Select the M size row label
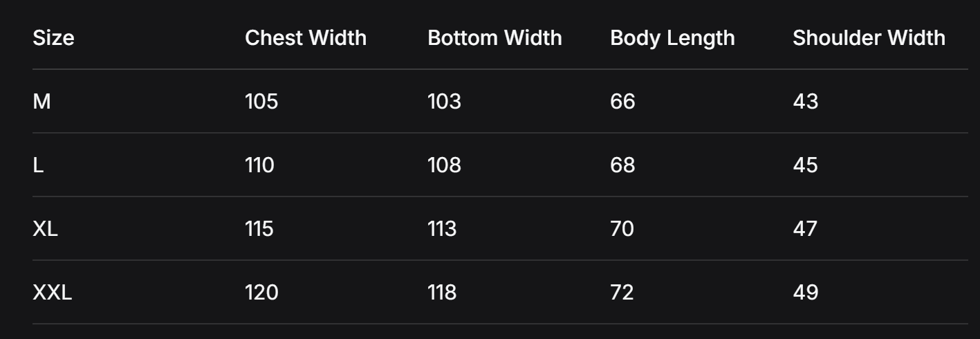 point(41,102)
